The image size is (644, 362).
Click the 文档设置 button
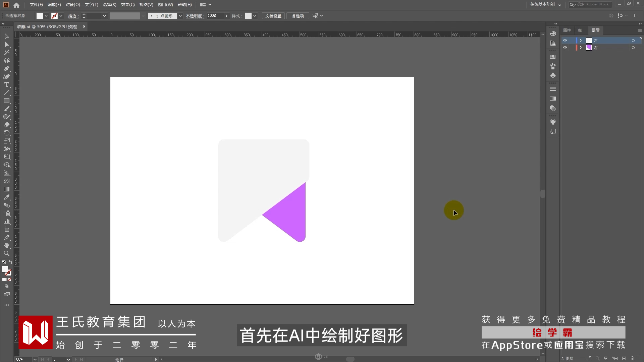273,16
